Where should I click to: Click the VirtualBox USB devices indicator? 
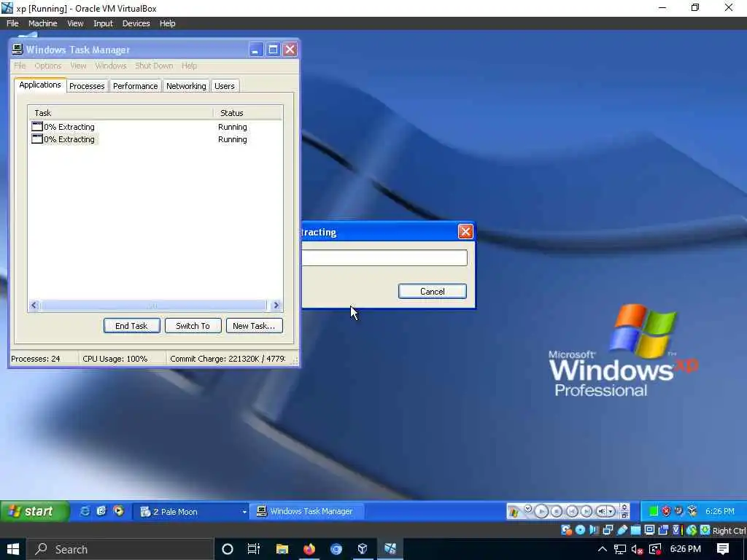point(622,530)
